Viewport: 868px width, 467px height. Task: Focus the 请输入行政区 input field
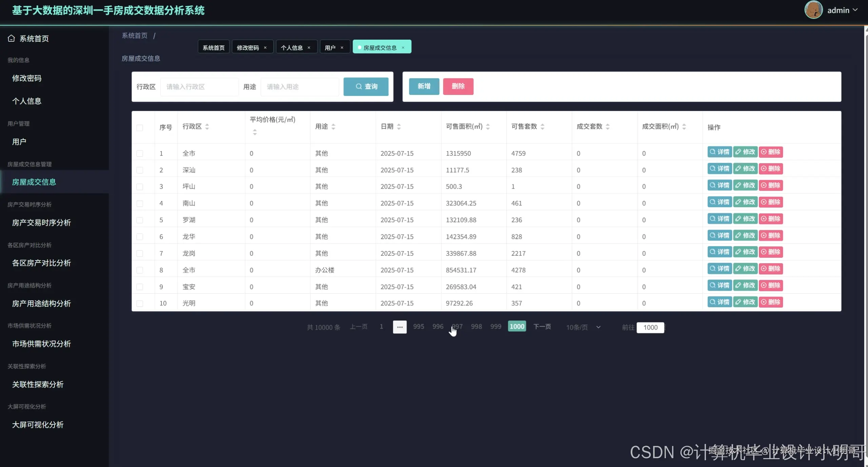(199, 87)
